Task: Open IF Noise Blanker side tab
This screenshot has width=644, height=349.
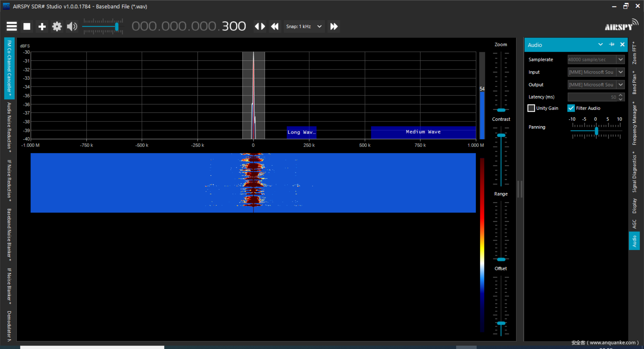Action: pyautogui.click(x=9, y=286)
